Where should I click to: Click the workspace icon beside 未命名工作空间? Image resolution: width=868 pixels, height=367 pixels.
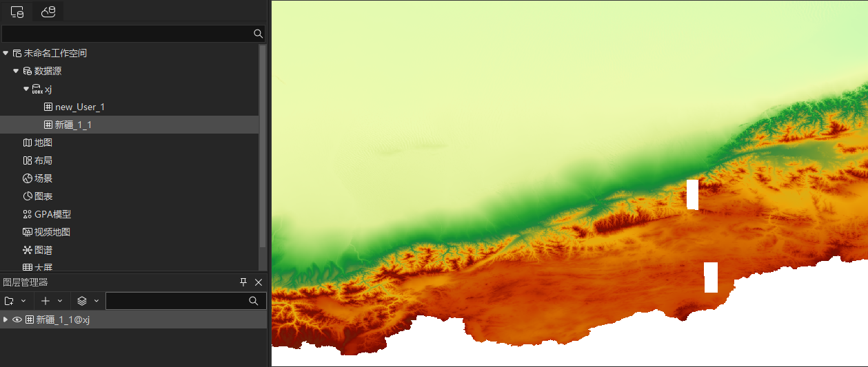[17, 53]
